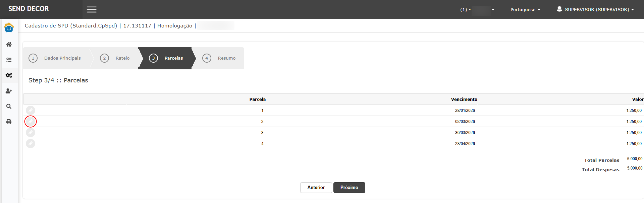This screenshot has height=203, width=644.
Task: Open the Portuguese language dropdown
Action: click(x=525, y=10)
